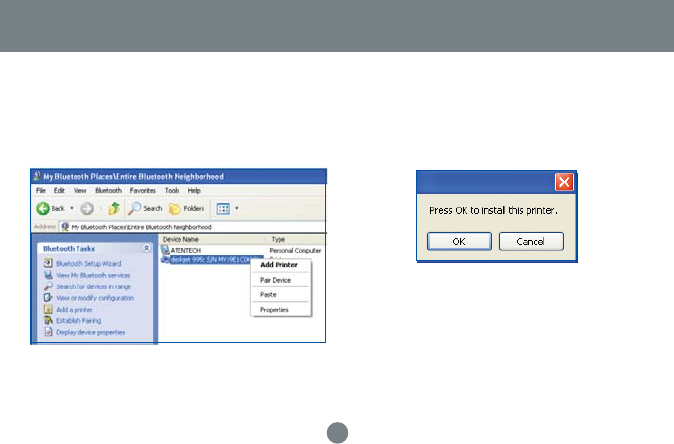Click the View or modify configuration icon
674x444 pixels.
48,297
